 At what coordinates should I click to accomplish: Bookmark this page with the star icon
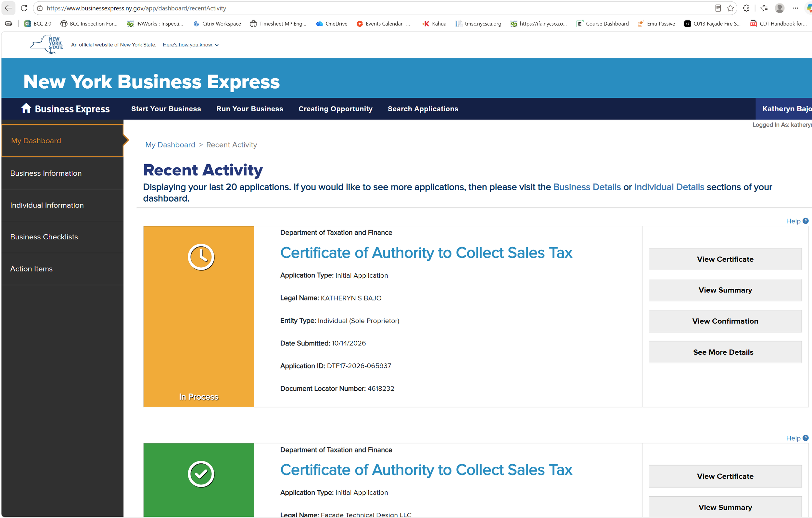(x=730, y=8)
